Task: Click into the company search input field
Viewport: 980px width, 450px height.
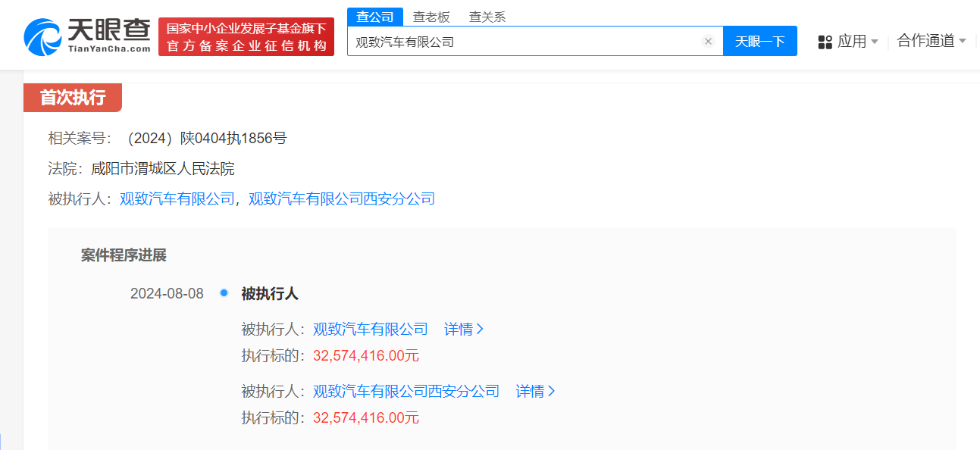Action: click(x=523, y=42)
